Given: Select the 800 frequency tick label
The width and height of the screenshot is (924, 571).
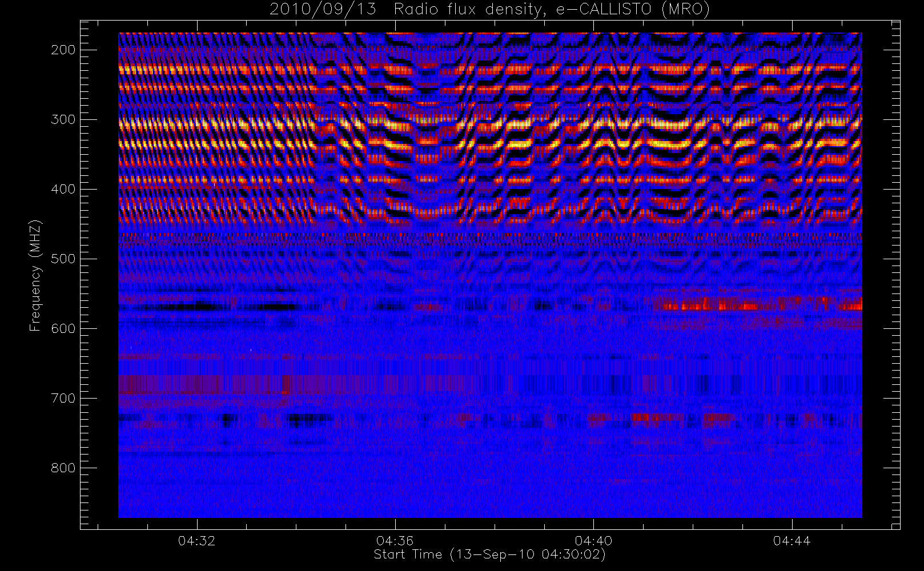Looking at the screenshot, I should [63, 468].
